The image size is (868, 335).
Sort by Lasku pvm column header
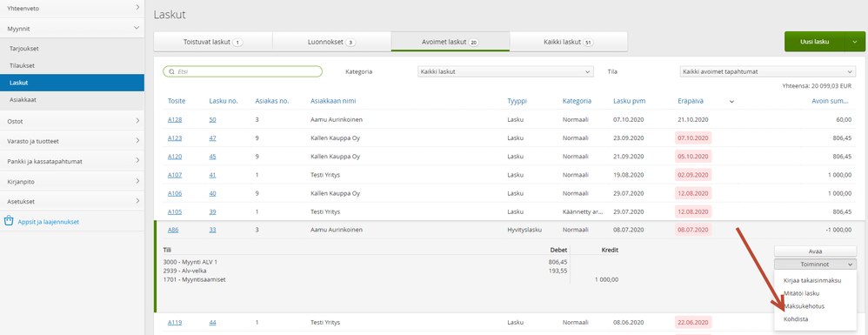630,101
